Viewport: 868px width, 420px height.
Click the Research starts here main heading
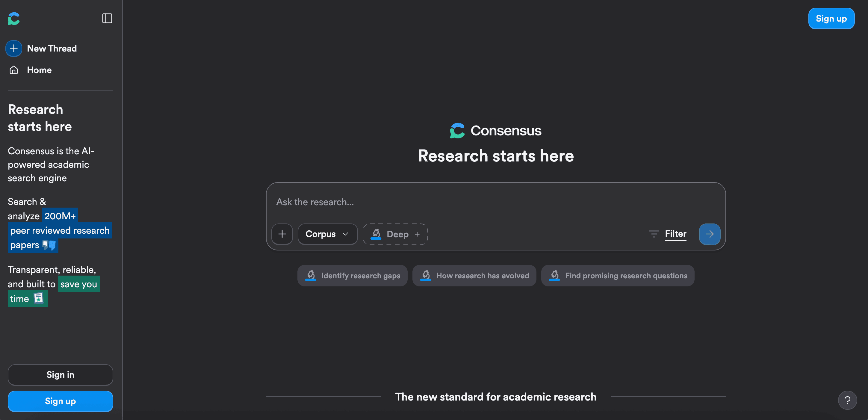[496, 156]
